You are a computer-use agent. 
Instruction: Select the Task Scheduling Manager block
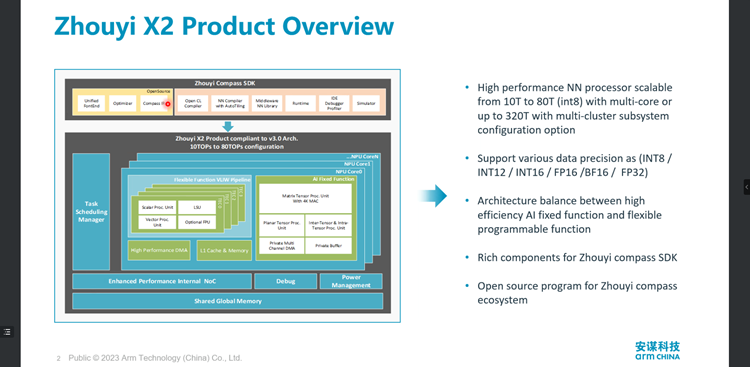point(91,211)
